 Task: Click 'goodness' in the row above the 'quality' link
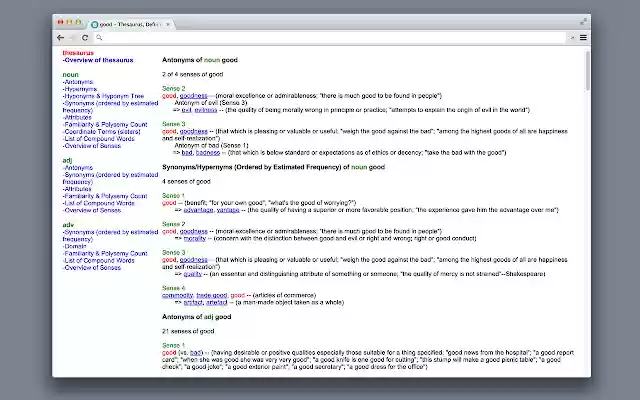193,260
